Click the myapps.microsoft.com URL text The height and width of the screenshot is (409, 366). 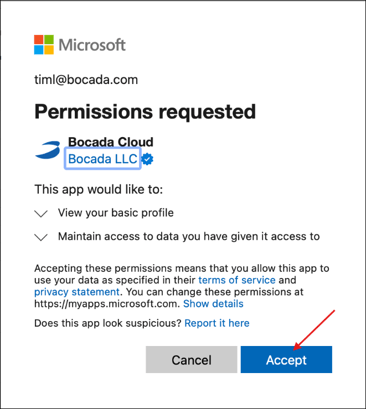point(106,304)
